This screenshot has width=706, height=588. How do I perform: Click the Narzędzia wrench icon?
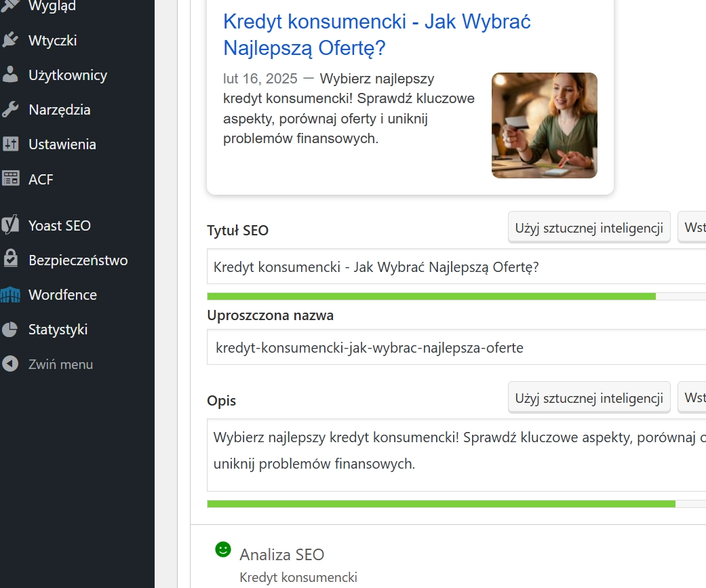(10, 110)
